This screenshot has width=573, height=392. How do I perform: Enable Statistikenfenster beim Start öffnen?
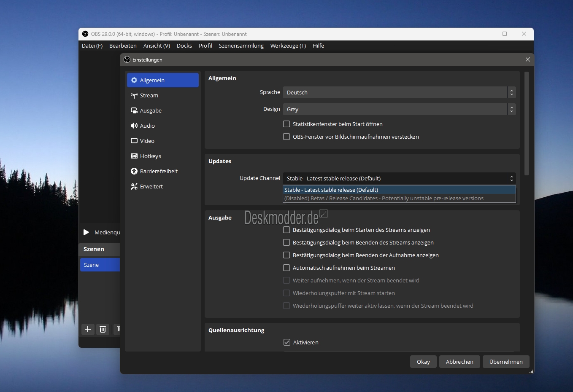click(286, 124)
